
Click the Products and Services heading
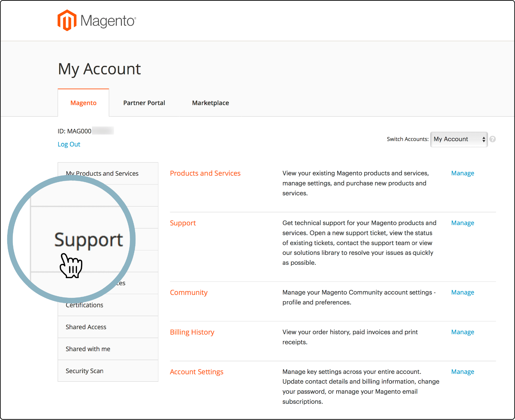tap(205, 173)
